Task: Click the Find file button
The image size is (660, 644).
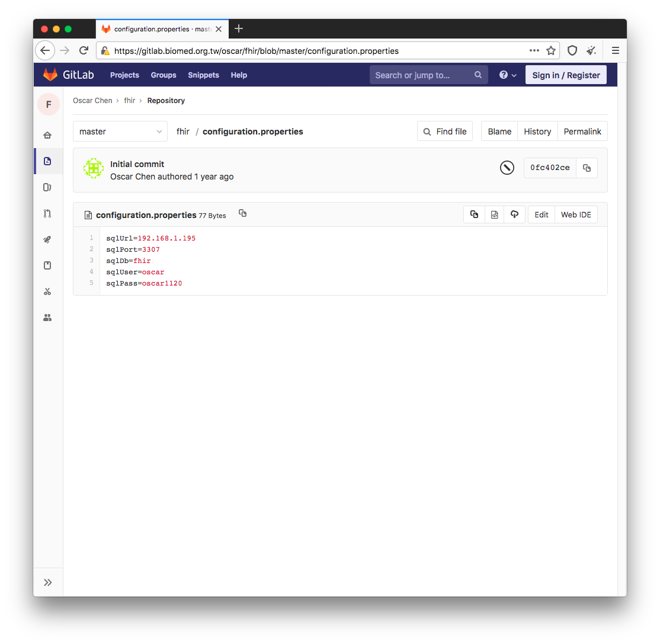Action: click(445, 132)
